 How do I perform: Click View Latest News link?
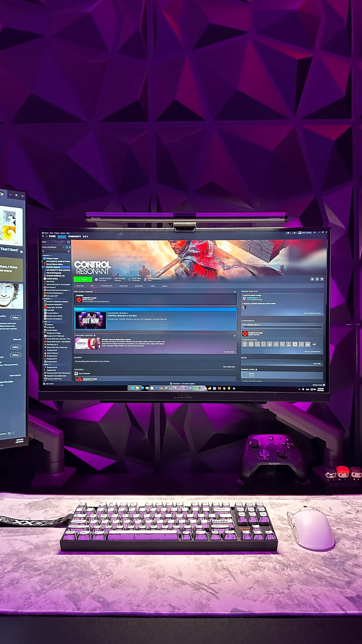click(x=229, y=367)
